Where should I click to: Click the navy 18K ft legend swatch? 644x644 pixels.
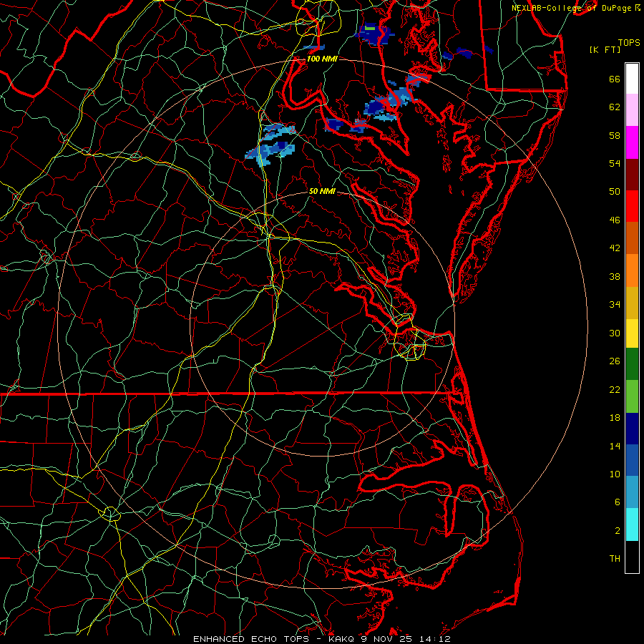pyautogui.click(x=632, y=429)
